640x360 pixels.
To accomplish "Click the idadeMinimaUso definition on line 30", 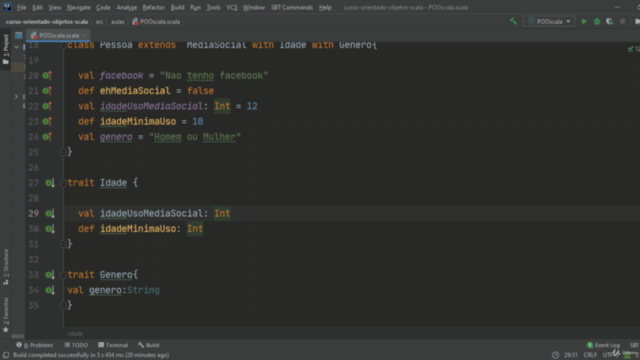I will [138, 229].
